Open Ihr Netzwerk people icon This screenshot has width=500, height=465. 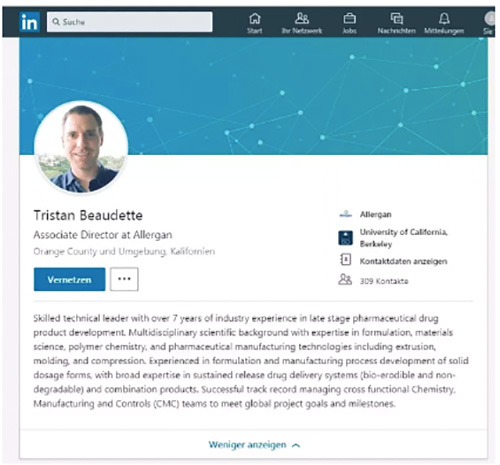tap(302, 18)
